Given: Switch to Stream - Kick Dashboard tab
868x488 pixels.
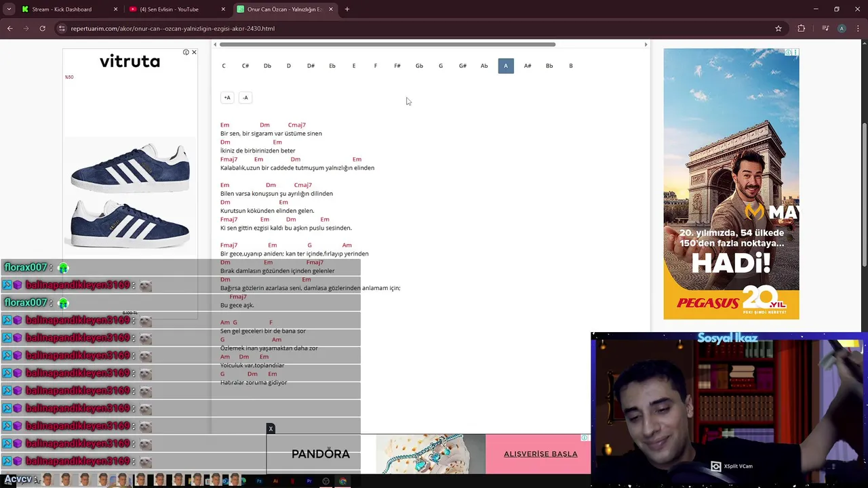Looking at the screenshot, I should point(68,9).
